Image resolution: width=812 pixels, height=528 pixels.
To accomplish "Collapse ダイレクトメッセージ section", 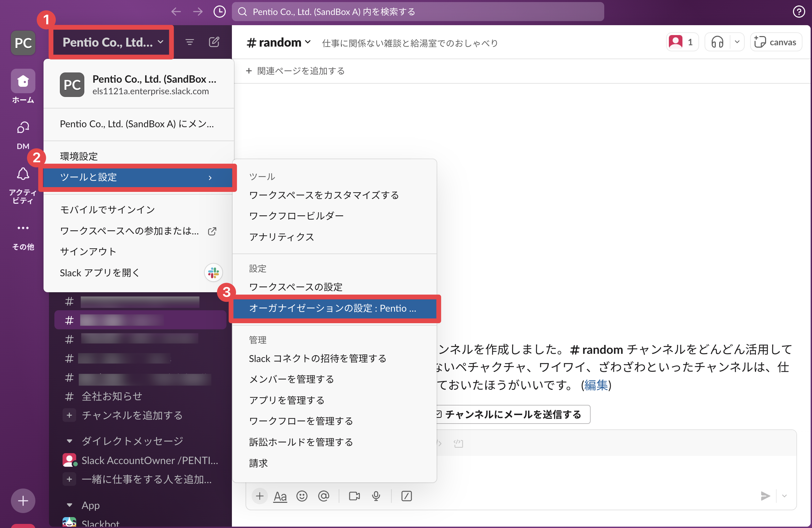I will pyautogui.click(x=69, y=441).
